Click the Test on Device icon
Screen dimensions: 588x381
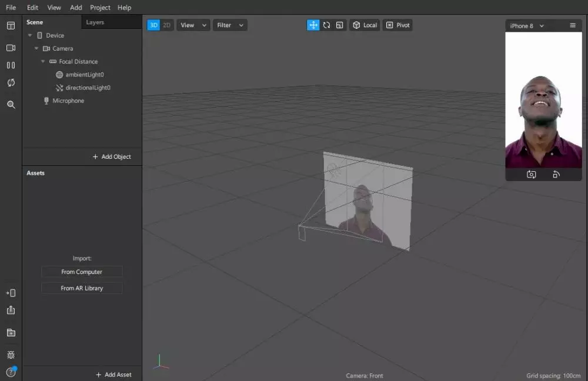click(x=11, y=293)
